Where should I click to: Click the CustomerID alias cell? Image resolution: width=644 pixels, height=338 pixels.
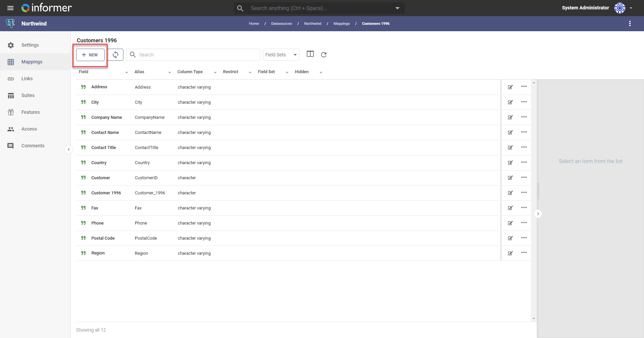pos(146,178)
